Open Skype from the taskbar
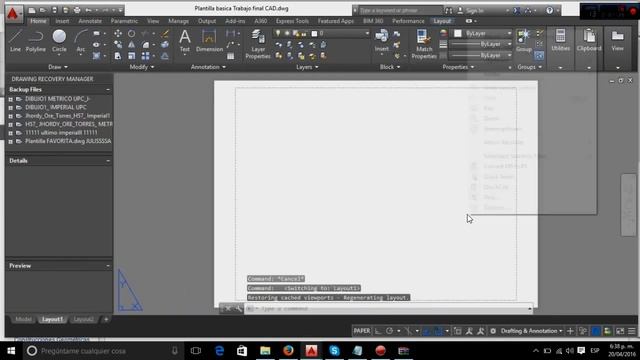 coord(334,351)
